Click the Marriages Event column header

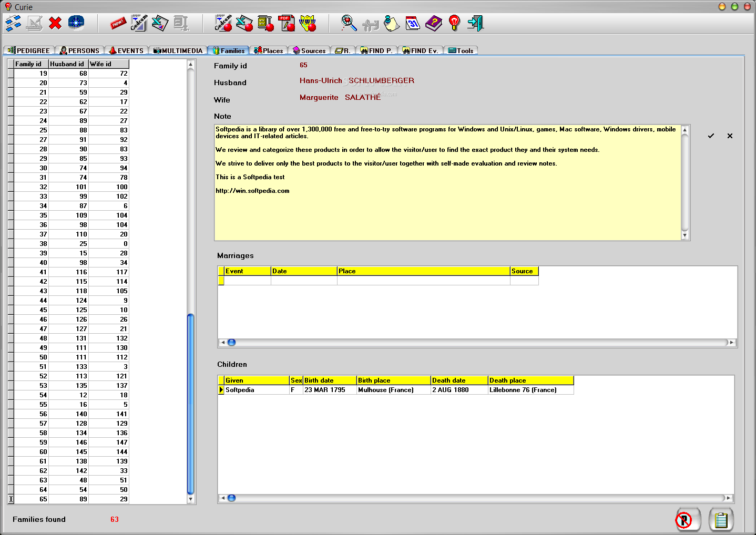point(247,271)
